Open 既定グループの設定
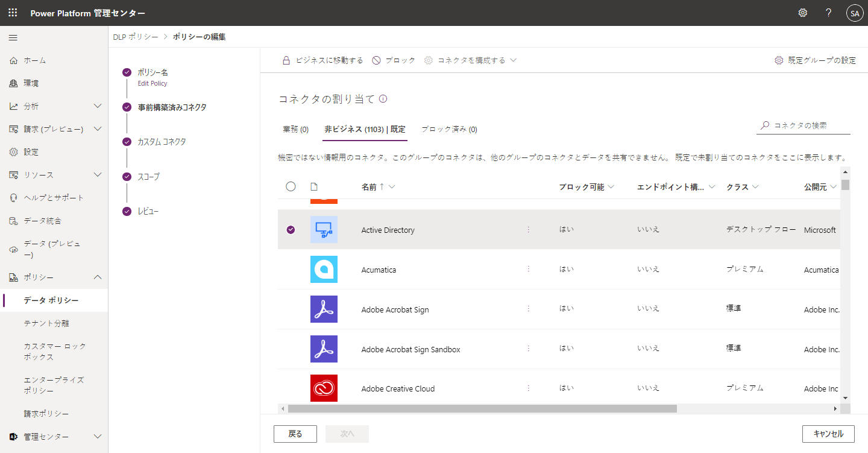Screen dimensions: 868x453 [815, 60]
